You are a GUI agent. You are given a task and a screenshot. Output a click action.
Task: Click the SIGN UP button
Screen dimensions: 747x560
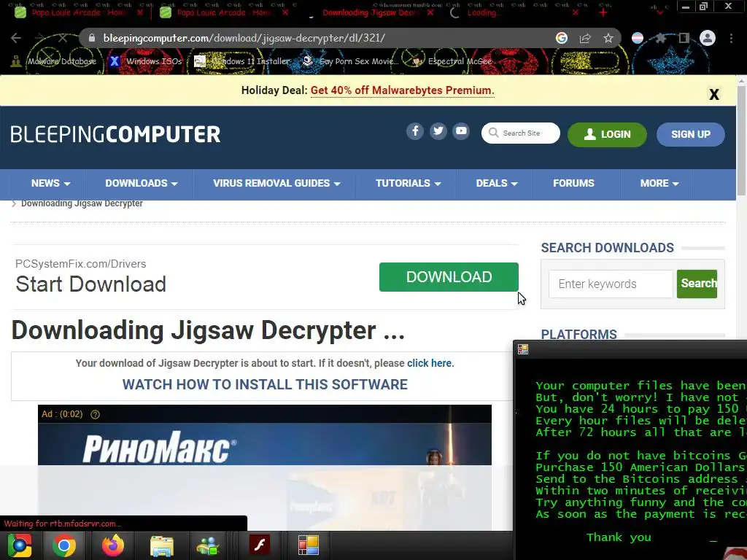tap(691, 134)
